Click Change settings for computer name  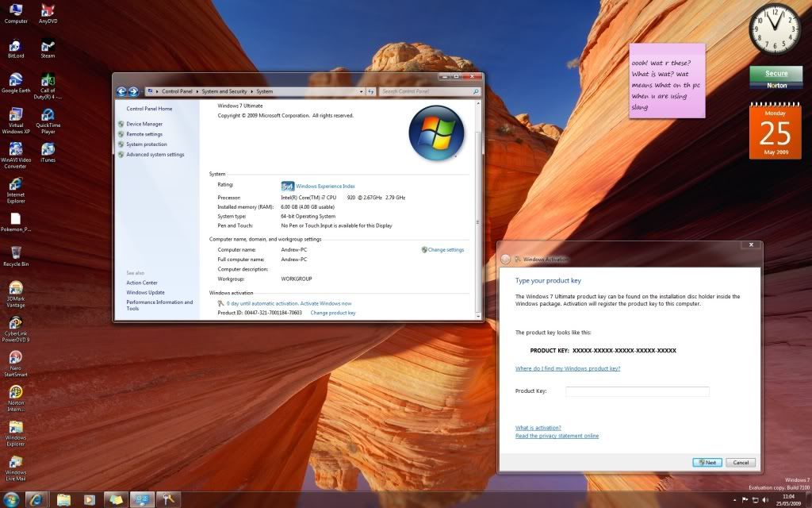[446, 250]
